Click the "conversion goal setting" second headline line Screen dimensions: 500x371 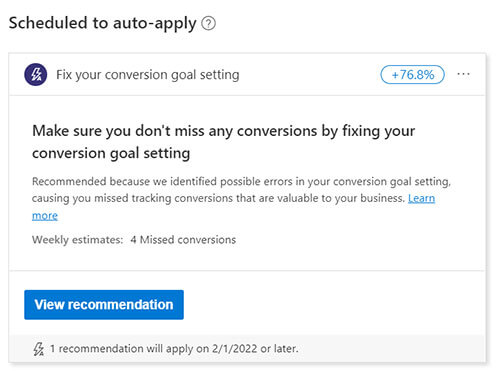click(111, 154)
